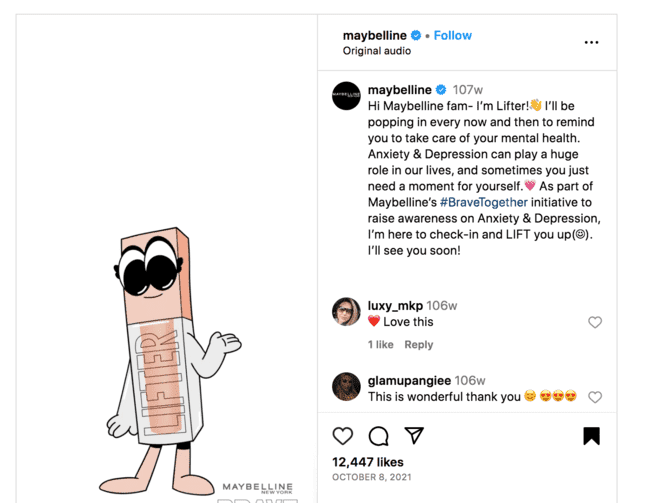The image size is (650, 503).
Task: Like glamupangiee's comment
Action: tap(595, 397)
